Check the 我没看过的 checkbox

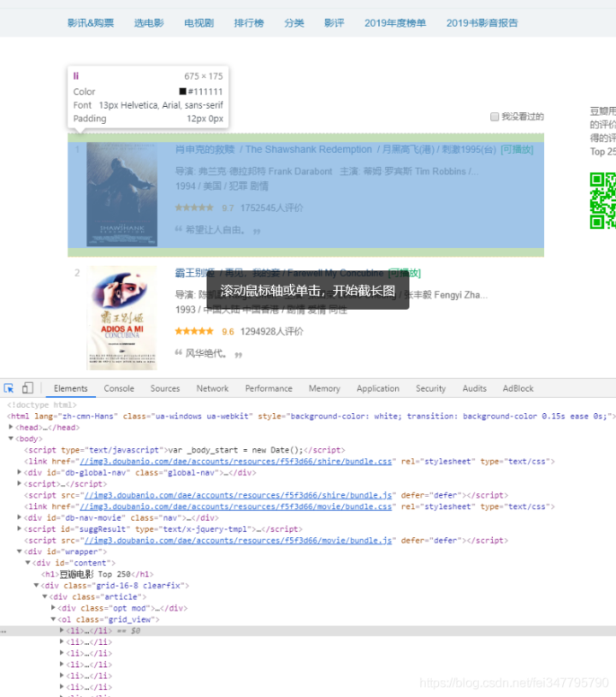(495, 116)
